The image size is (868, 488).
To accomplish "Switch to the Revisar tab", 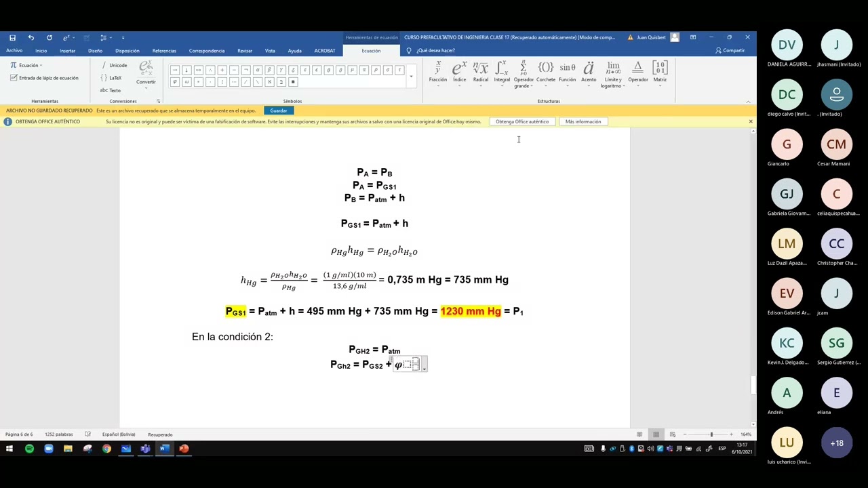I will (x=245, y=51).
